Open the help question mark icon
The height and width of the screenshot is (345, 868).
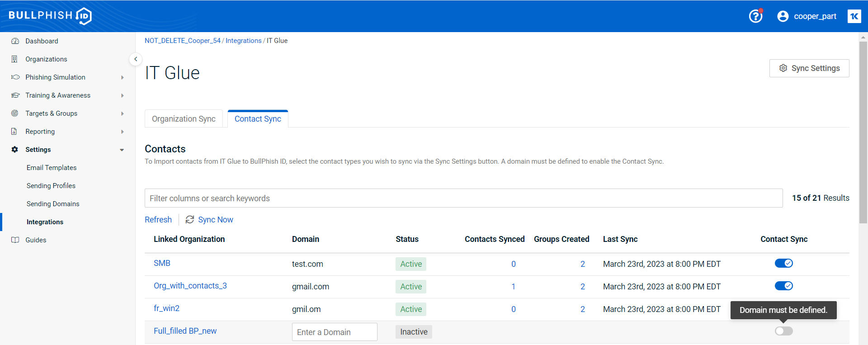point(755,16)
